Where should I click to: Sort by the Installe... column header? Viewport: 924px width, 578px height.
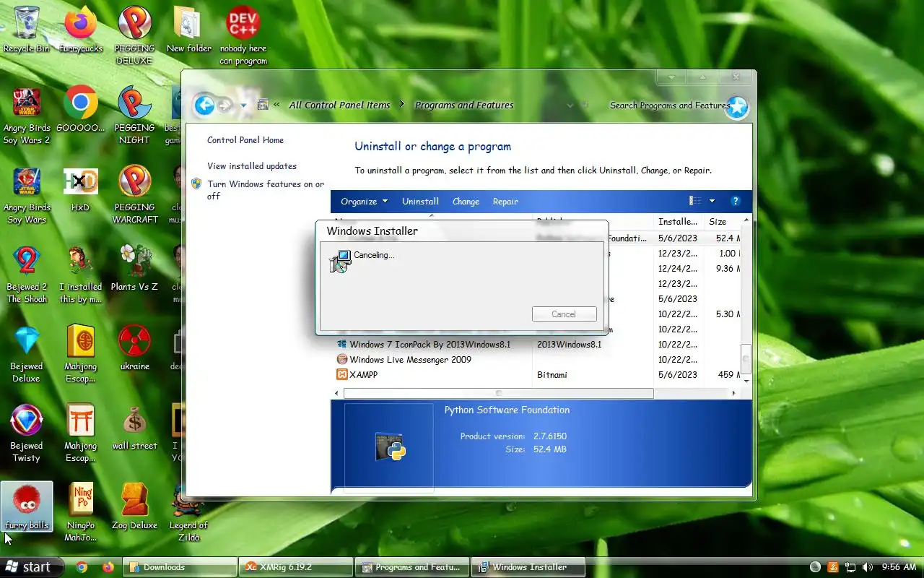pyautogui.click(x=679, y=222)
